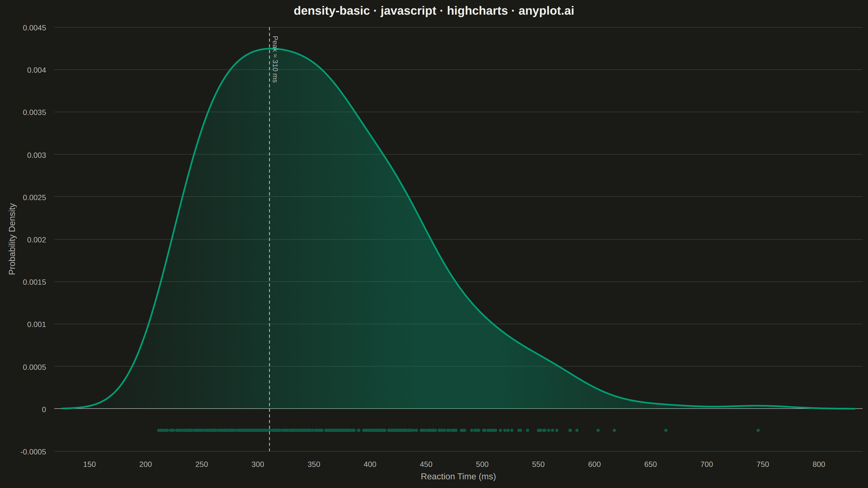Click the y-axis tick label -0.0005
The image size is (868, 488).
click(33, 452)
